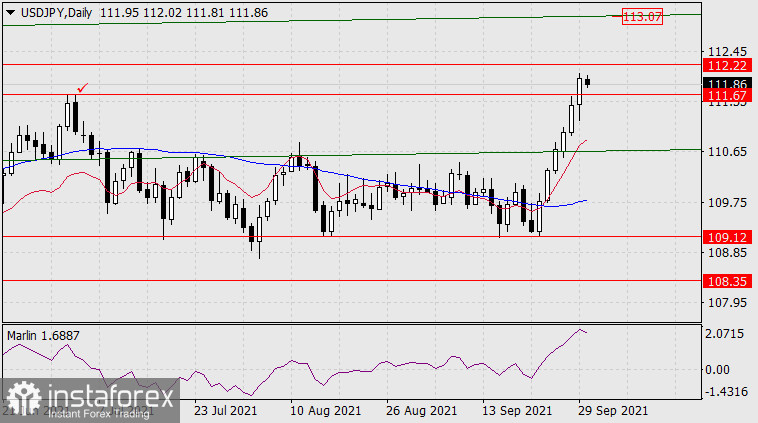Select the boxed 113.07 target level label
The width and height of the screenshot is (758, 423).
[x=642, y=17]
